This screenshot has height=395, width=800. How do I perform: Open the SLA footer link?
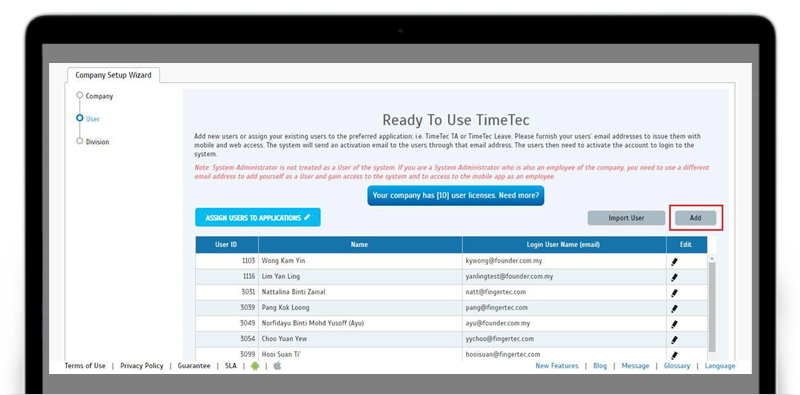231,366
